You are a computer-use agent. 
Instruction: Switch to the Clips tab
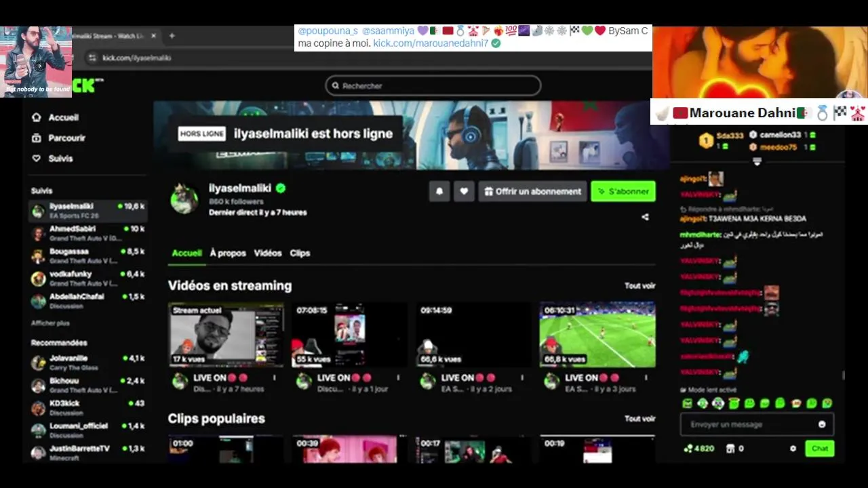(x=300, y=253)
